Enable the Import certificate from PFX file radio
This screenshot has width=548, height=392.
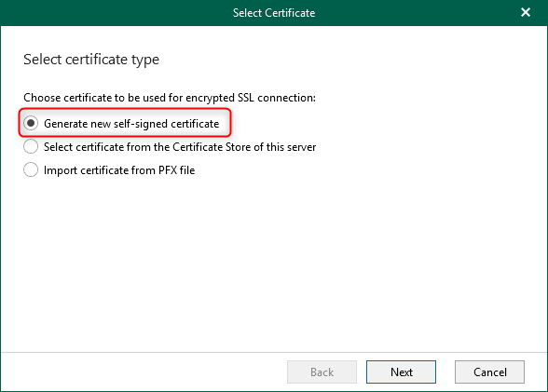[31, 170]
